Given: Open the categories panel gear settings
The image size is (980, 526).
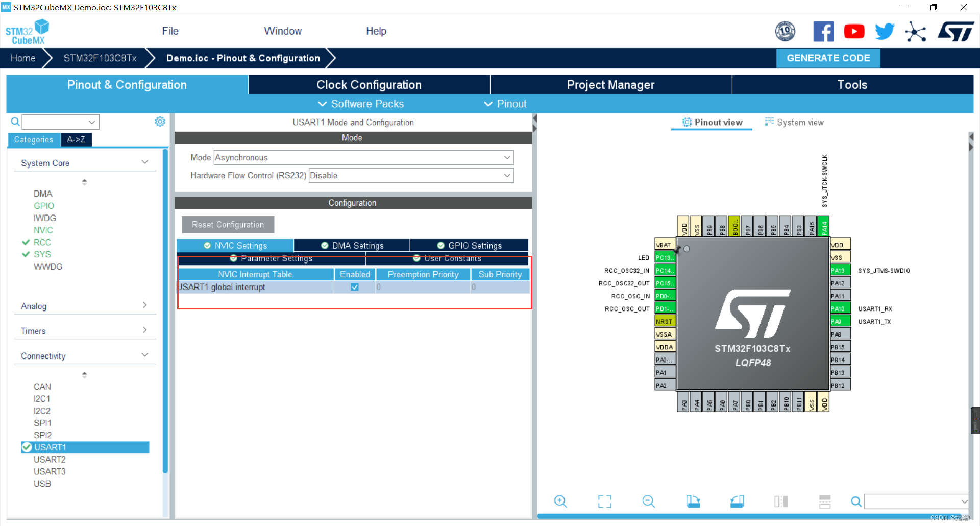Looking at the screenshot, I should point(160,122).
